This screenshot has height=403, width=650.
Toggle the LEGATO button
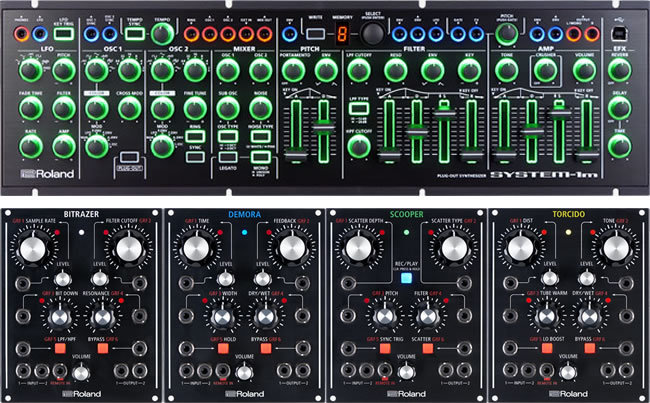point(228,157)
